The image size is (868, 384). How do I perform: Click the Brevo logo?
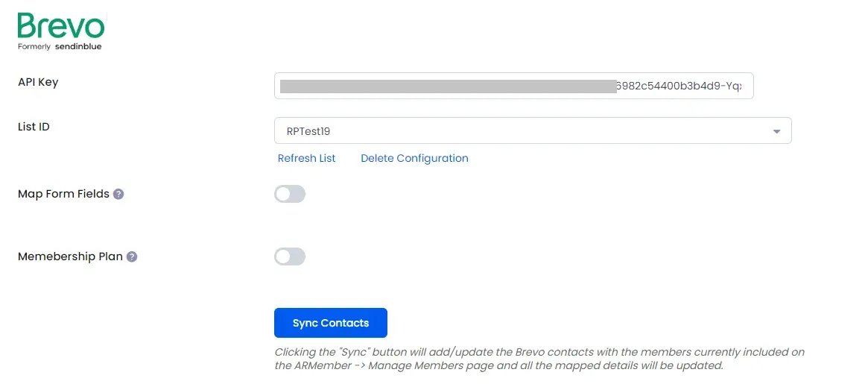(61, 31)
